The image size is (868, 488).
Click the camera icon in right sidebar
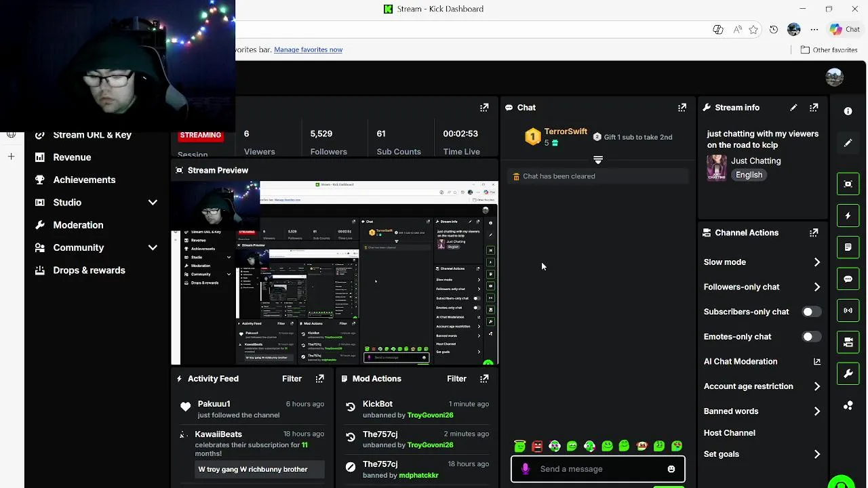[x=848, y=342]
